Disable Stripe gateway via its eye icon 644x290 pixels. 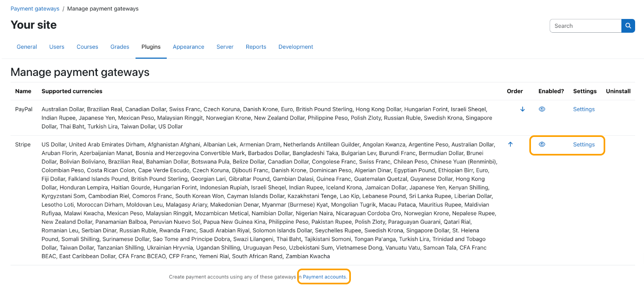(x=542, y=144)
